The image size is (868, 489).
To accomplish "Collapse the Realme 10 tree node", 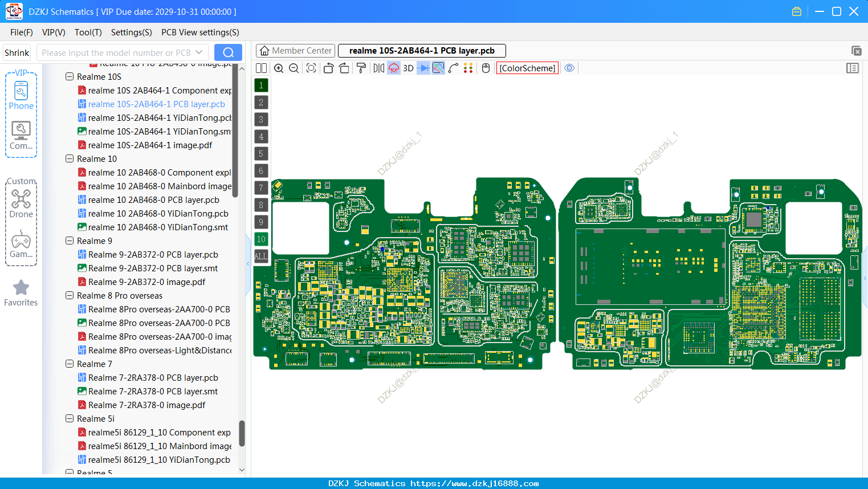I will coord(70,159).
